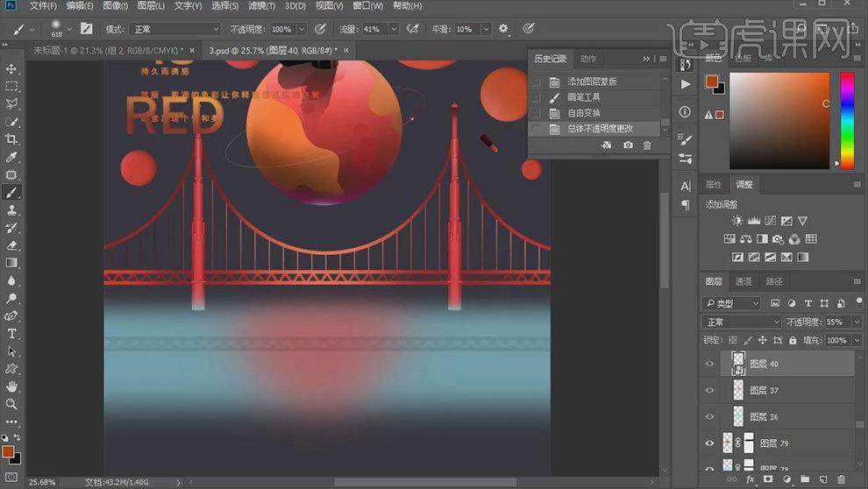Open the 图层(L) menu

(x=151, y=5)
